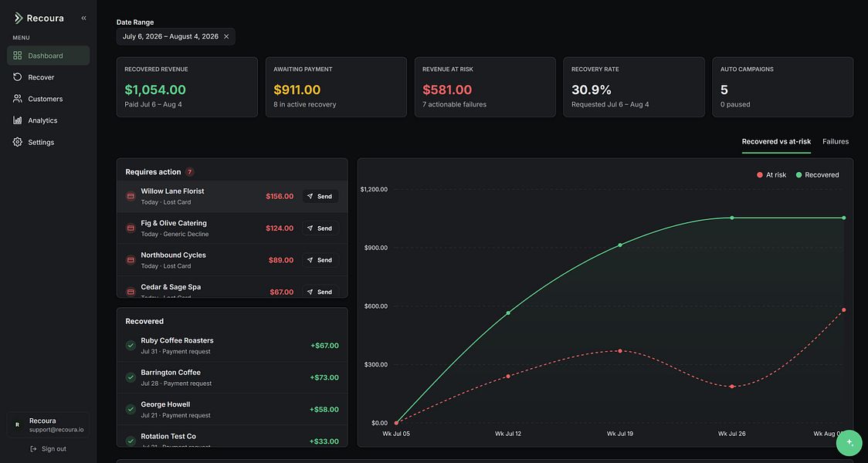The height and width of the screenshot is (463, 868).
Task: Open the Settings gear menu item
Action: [x=48, y=142]
